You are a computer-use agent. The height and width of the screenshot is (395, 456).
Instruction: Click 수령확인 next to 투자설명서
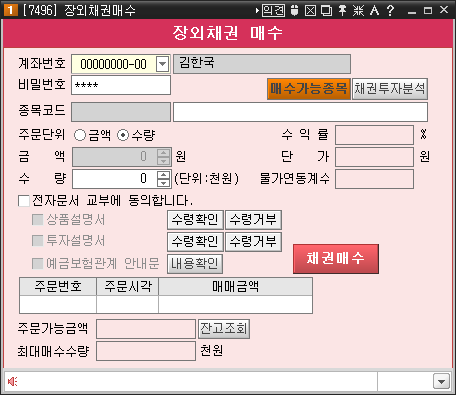195,242
